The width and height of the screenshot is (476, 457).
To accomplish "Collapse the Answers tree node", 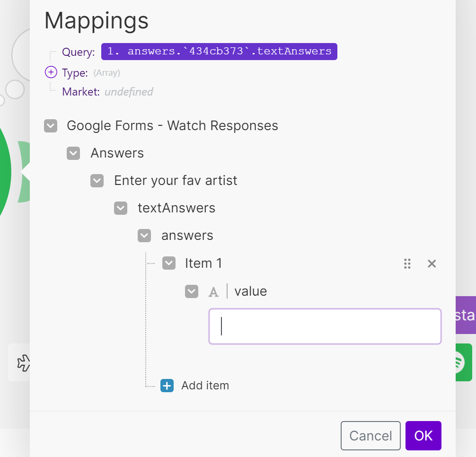I will [73, 153].
